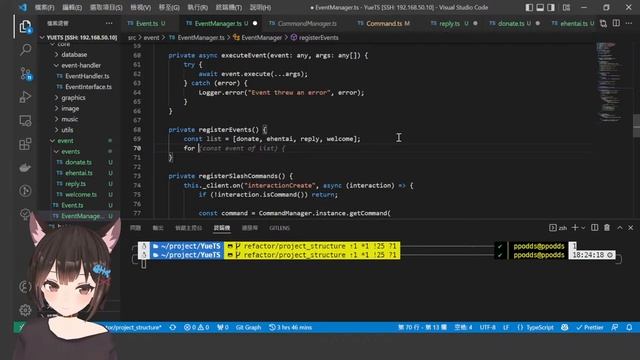This screenshot has height=360, width=640.
Task: Open Docker view in activity bar
Action: click(x=25, y=168)
